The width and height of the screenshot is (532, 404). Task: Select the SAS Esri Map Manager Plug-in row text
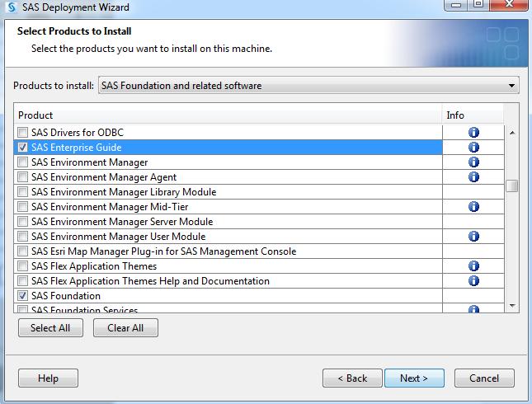pos(164,251)
